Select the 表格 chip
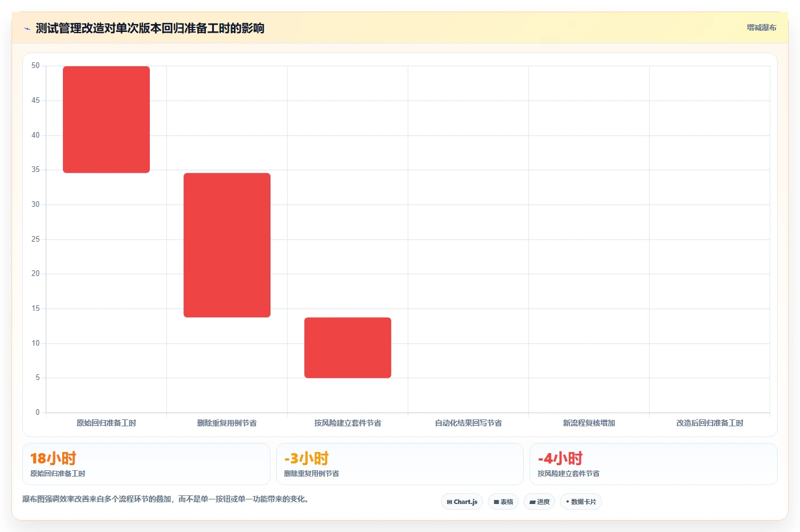This screenshot has height=532, width=800. (x=503, y=502)
